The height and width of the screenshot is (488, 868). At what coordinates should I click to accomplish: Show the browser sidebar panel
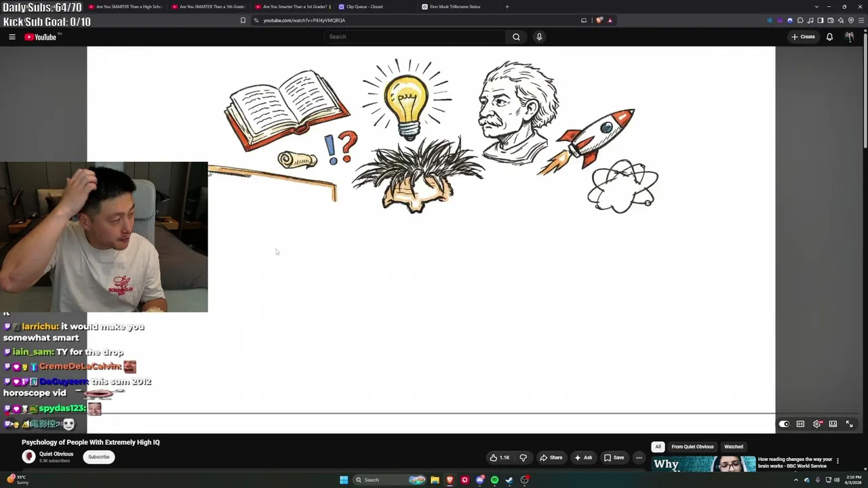(x=821, y=20)
